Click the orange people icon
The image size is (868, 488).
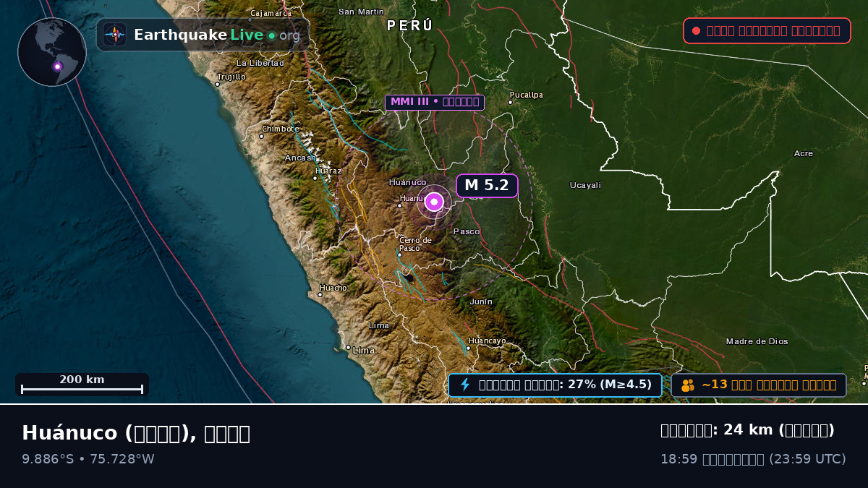click(x=688, y=385)
